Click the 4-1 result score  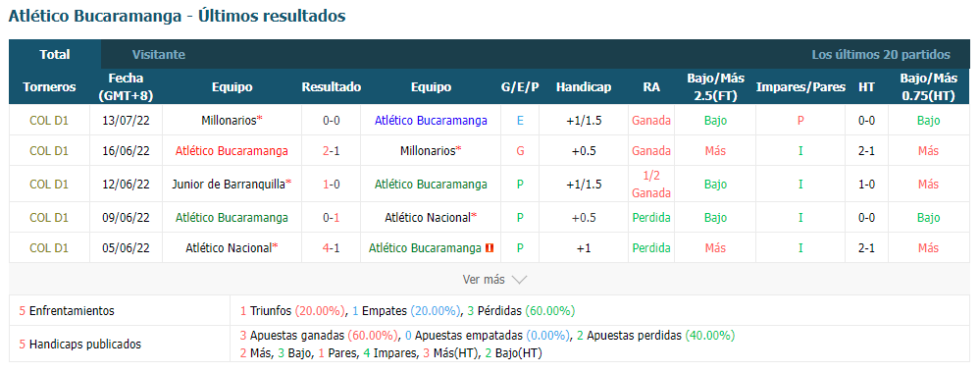332,248
